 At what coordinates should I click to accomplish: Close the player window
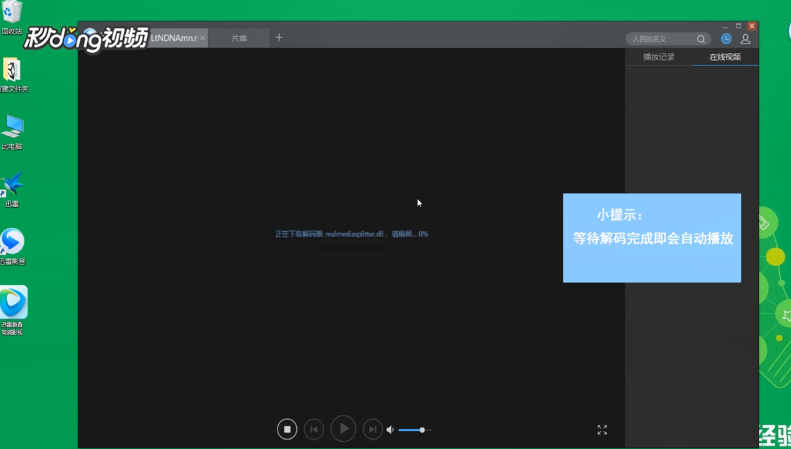click(752, 26)
